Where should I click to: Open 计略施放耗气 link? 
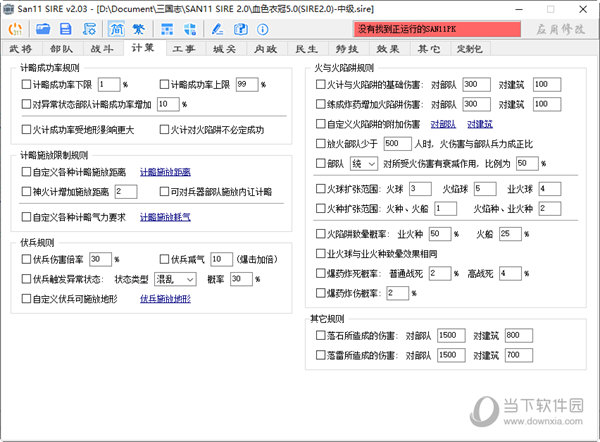165,217
